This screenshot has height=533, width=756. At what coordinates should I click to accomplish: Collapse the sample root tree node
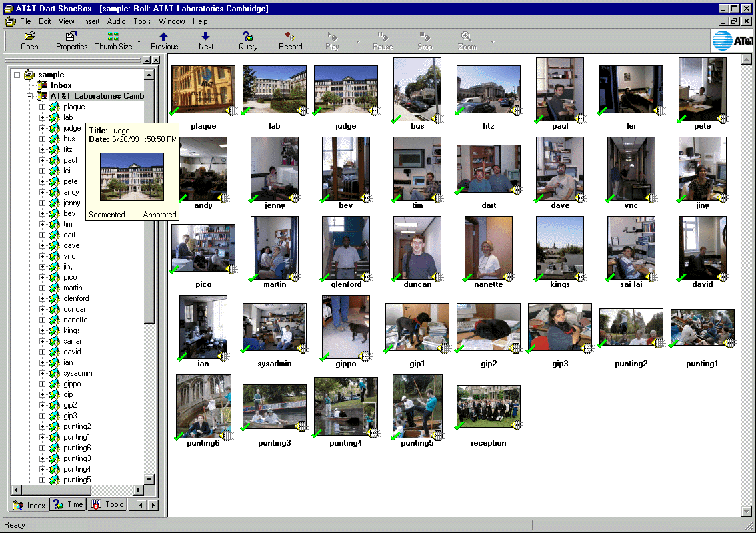18,75
